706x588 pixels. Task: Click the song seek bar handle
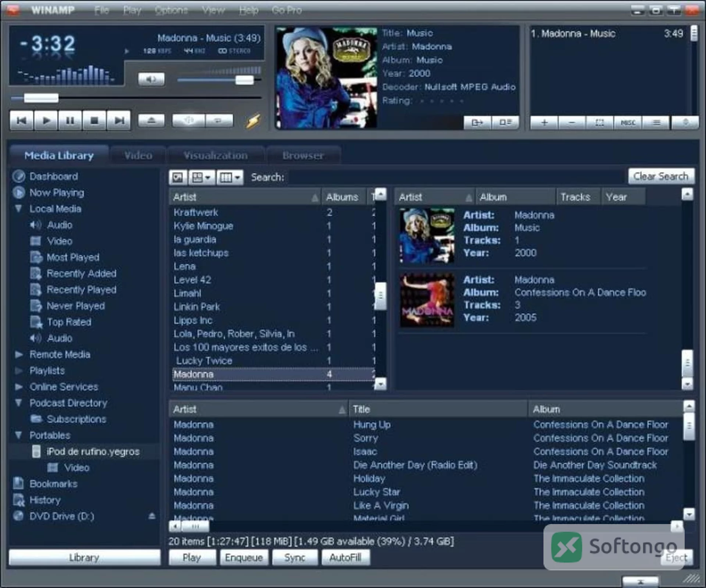[41, 98]
